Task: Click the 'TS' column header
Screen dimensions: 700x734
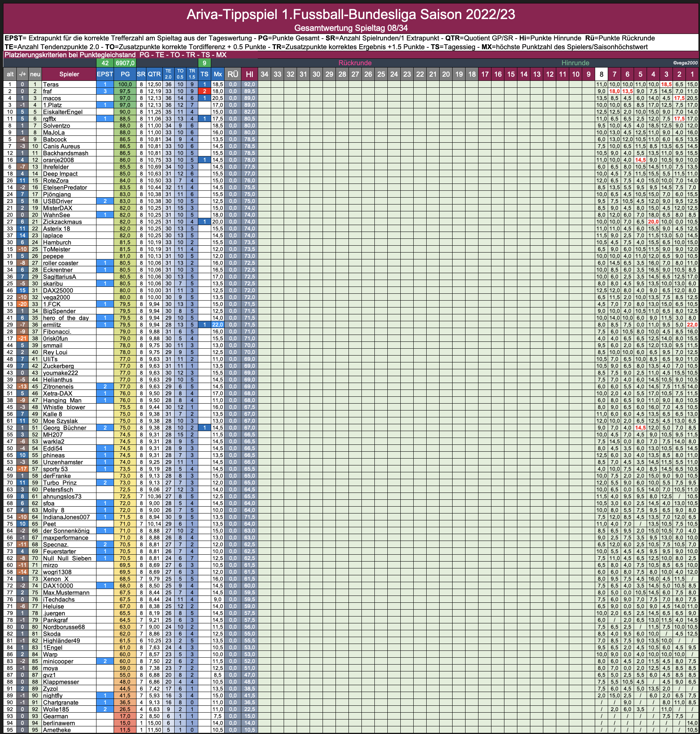Action: [x=204, y=74]
